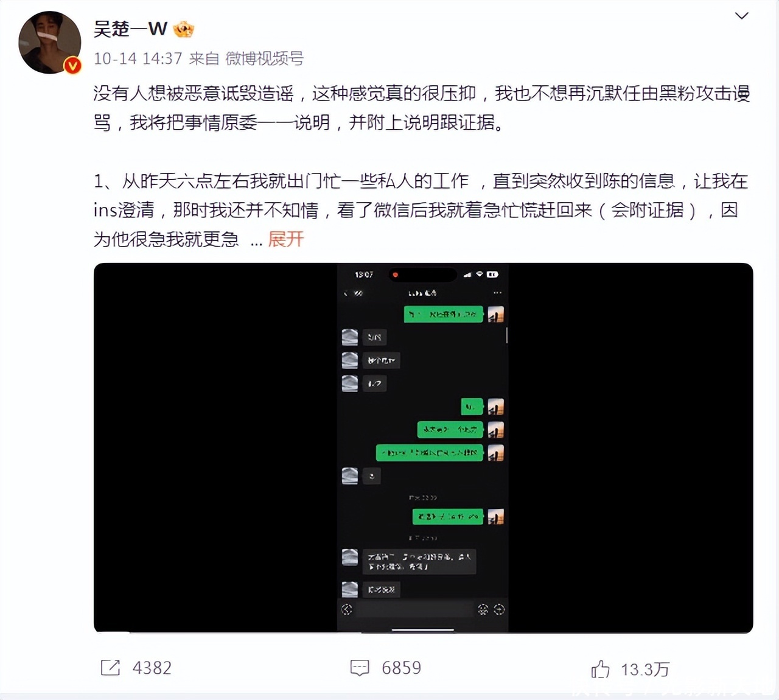
Task: Click the 13.3万 likes count
Action: (645, 670)
